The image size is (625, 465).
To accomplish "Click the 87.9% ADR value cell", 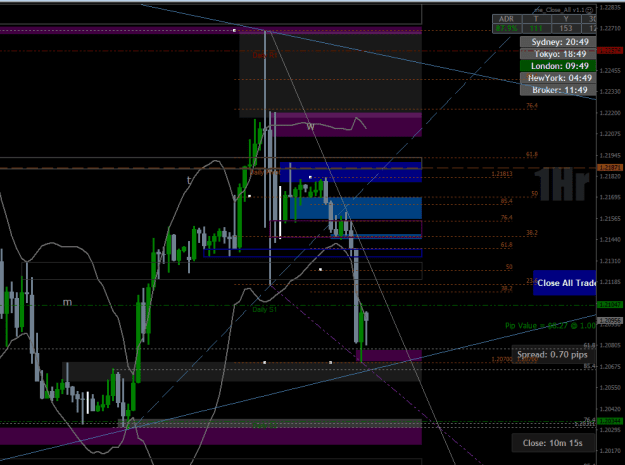I will (x=507, y=28).
